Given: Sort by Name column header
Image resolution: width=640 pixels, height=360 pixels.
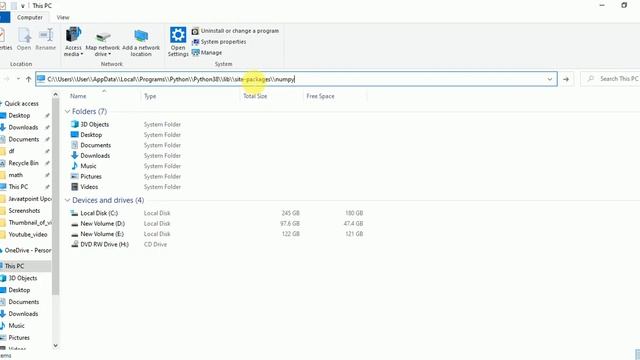Looking at the screenshot, I should click(78, 96).
